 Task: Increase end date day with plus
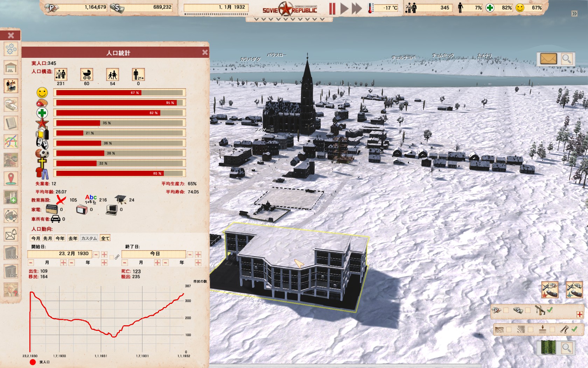[198, 254]
